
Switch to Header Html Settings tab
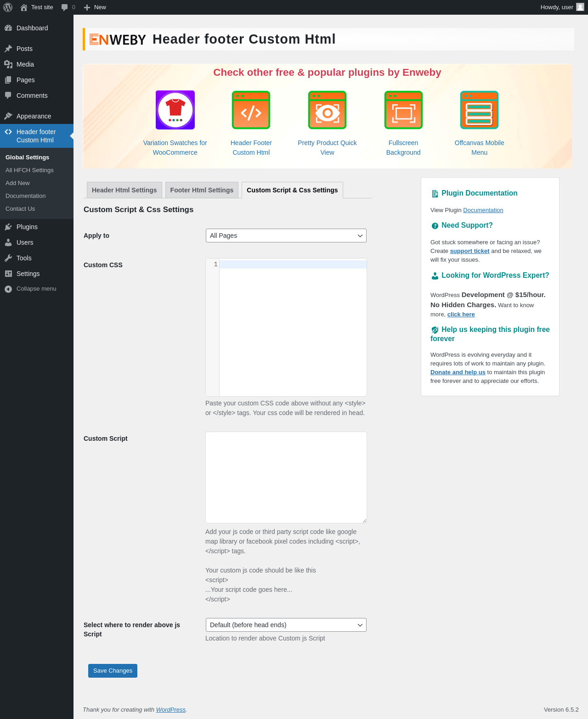tap(124, 190)
